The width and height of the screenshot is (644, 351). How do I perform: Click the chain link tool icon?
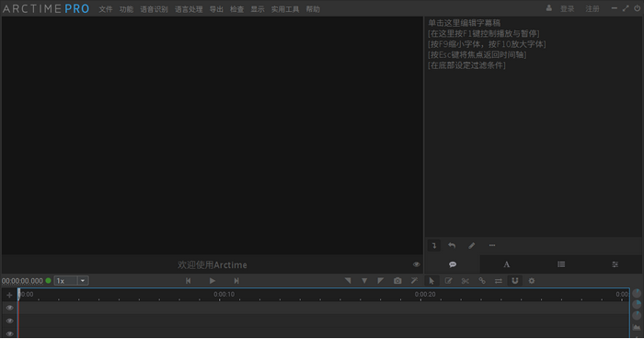pos(482,281)
